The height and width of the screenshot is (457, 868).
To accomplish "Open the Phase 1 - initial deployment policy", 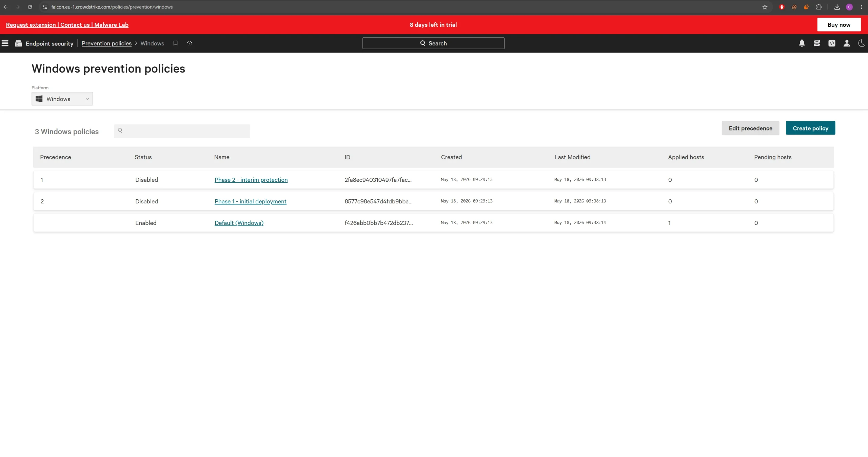I will pyautogui.click(x=250, y=201).
